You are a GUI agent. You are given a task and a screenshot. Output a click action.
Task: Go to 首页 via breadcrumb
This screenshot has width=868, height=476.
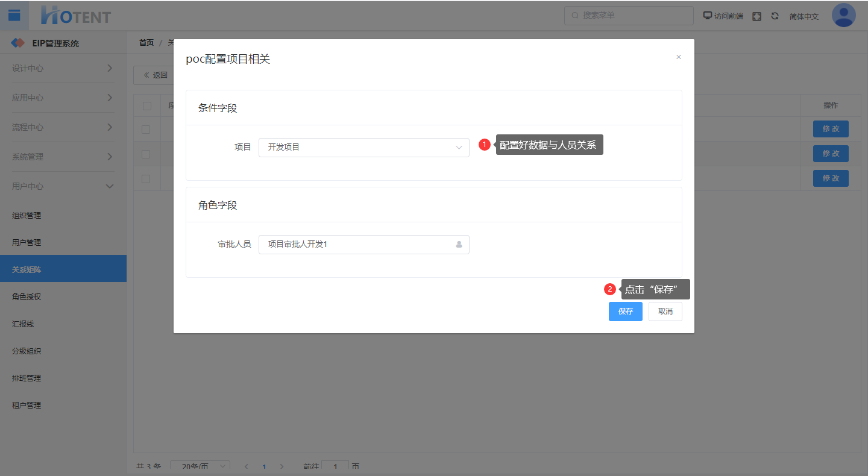point(146,43)
